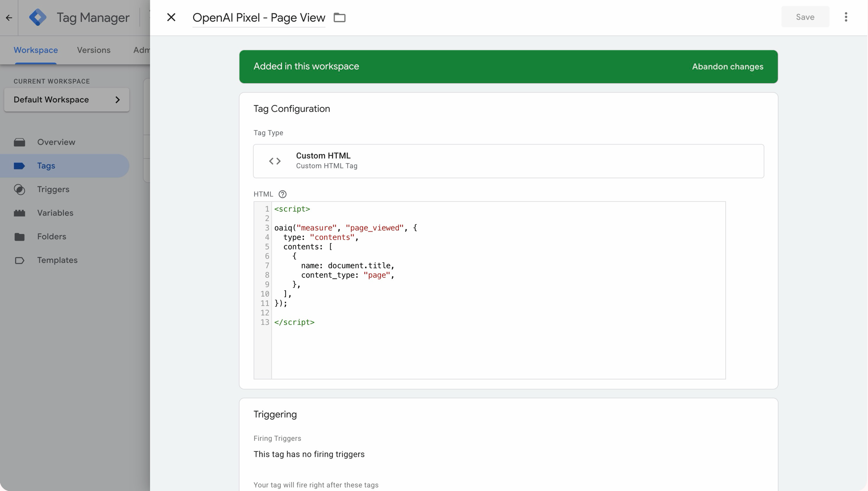Click the oaiq("measure", "page_viewed" code line
This screenshot has height=491, width=868.
click(x=345, y=228)
